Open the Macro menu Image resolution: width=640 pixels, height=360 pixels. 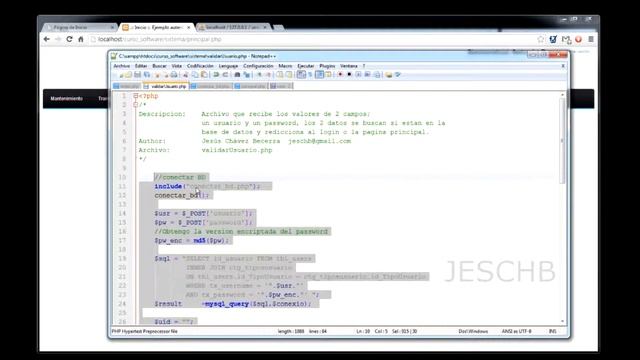tap(285, 66)
